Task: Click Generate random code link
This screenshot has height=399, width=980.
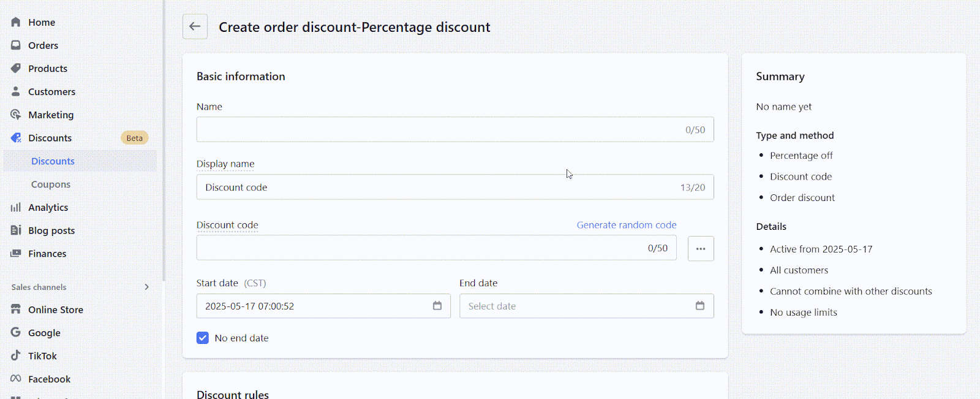Action: click(627, 225)
